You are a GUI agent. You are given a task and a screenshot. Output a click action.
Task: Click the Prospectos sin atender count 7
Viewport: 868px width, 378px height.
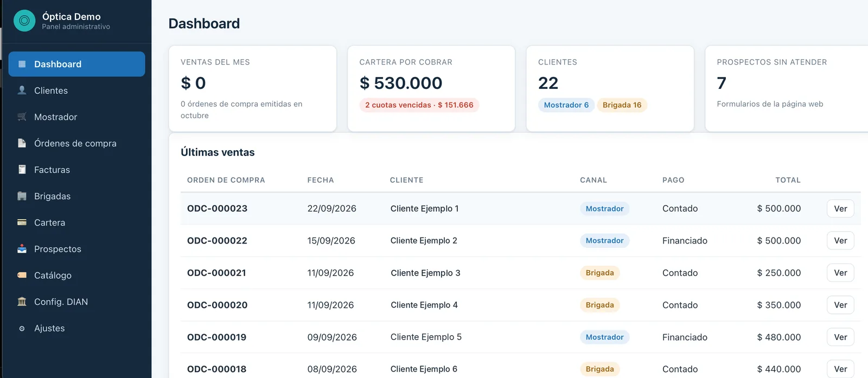722,83
